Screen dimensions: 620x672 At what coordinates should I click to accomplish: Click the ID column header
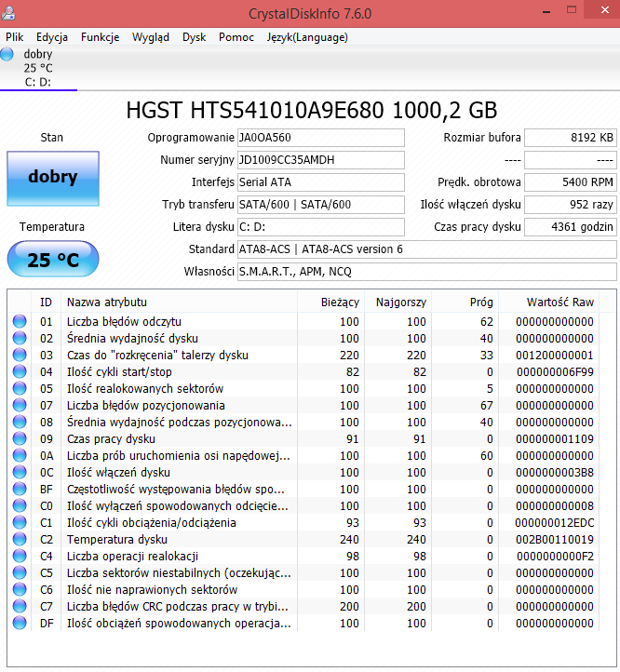point(46,302)
